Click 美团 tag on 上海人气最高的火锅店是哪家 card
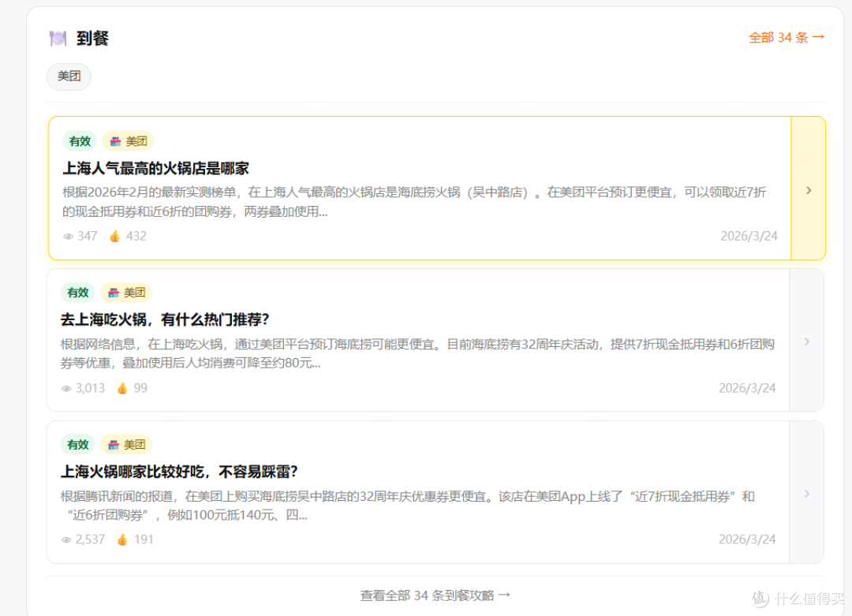This screenshot has height=616, width=852. tap(129, 141)
